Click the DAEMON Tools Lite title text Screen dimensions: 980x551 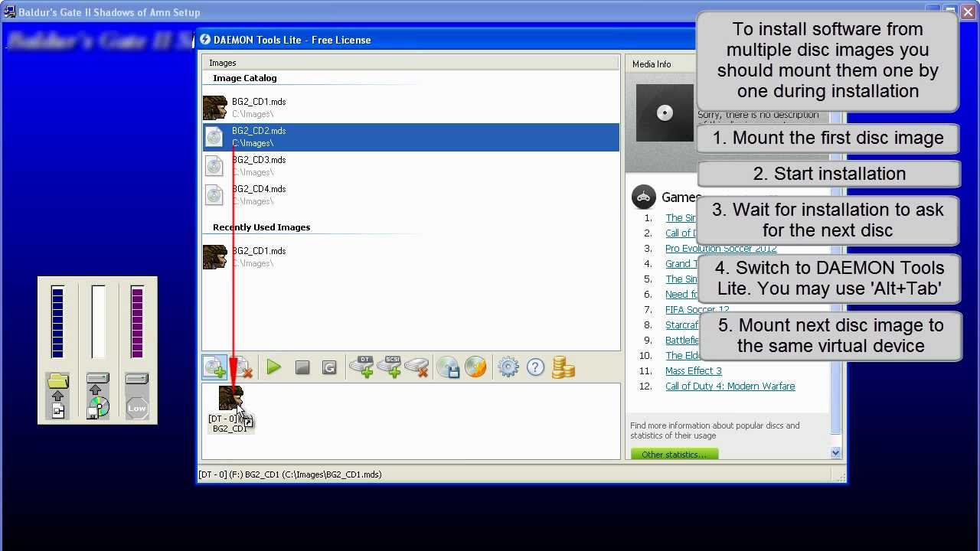click(x=292, y=40)
